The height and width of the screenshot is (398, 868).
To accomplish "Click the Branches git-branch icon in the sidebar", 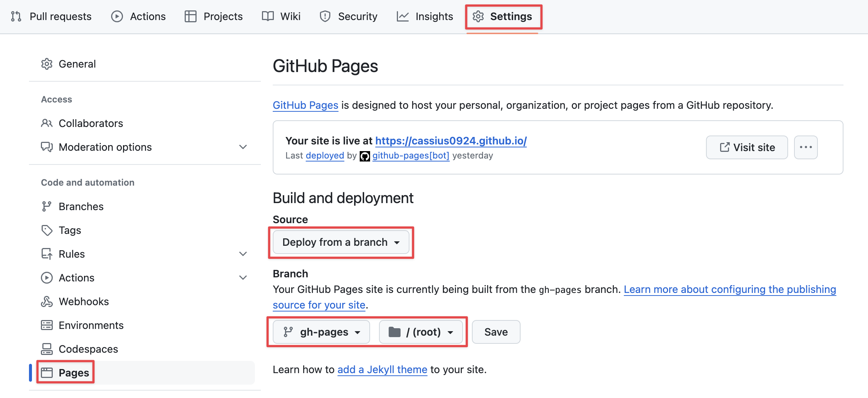I will pos(47,206).
